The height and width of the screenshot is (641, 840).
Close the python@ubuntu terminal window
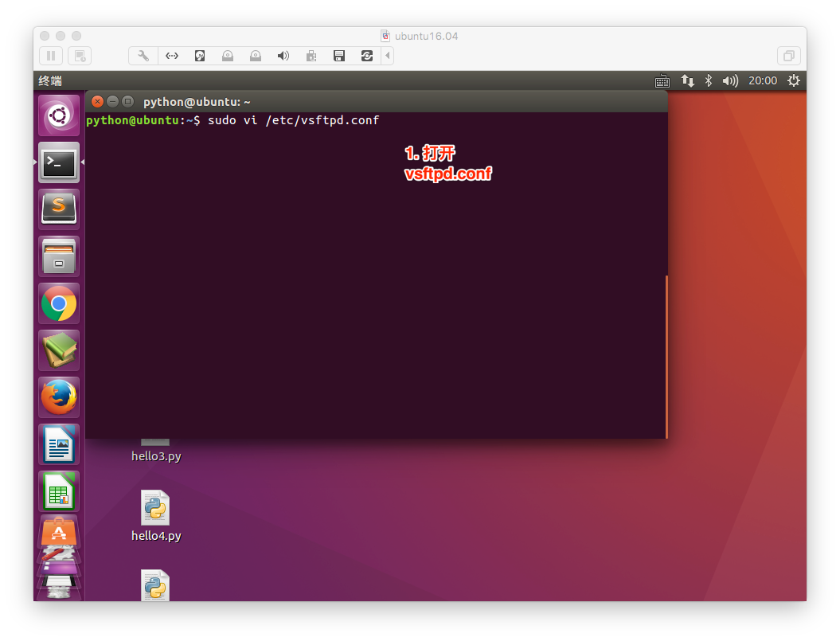click(x=97, y=101)
